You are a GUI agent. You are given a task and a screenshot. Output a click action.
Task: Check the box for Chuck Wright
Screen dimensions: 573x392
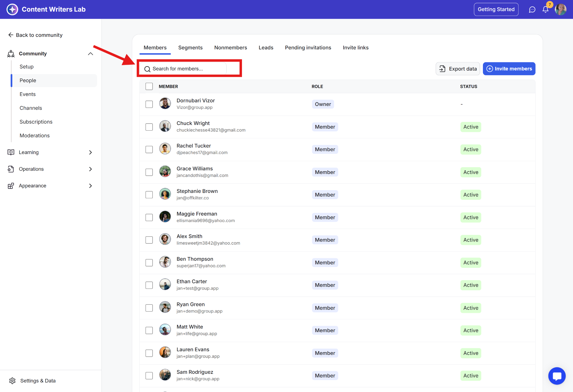point(149,127)
